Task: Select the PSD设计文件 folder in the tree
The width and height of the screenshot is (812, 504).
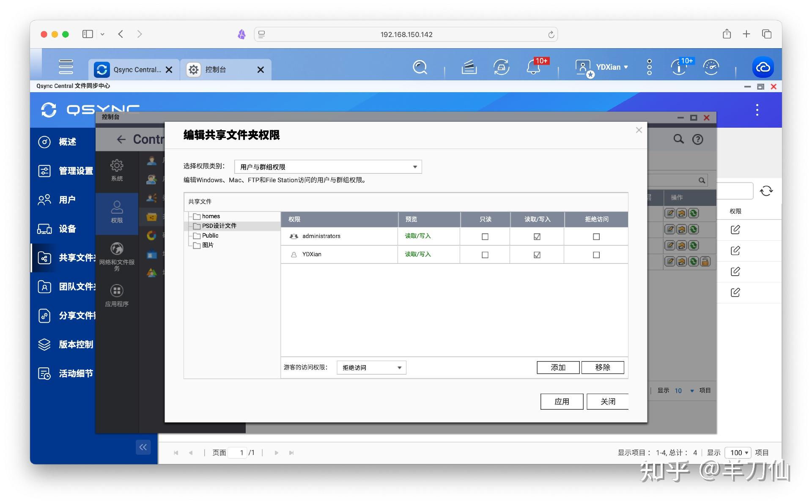Action: [x=219, y=226]
